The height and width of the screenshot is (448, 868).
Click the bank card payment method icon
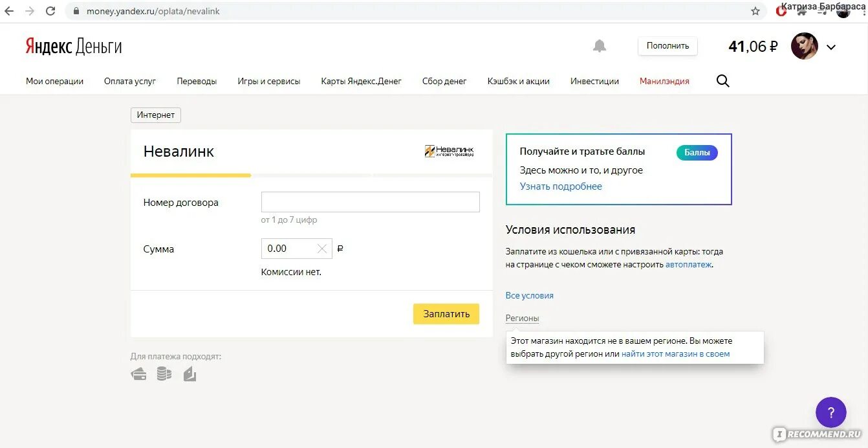tap(138, 374)
